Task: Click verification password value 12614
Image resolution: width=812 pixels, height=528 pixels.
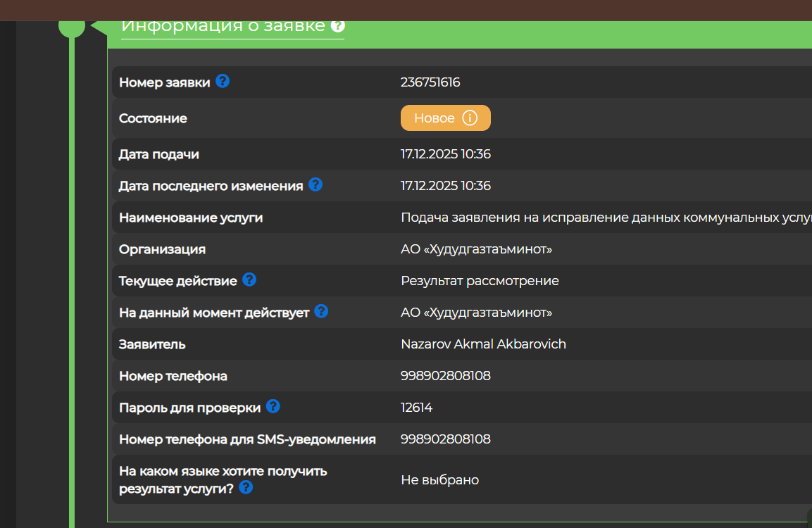Action: point(416,408)
